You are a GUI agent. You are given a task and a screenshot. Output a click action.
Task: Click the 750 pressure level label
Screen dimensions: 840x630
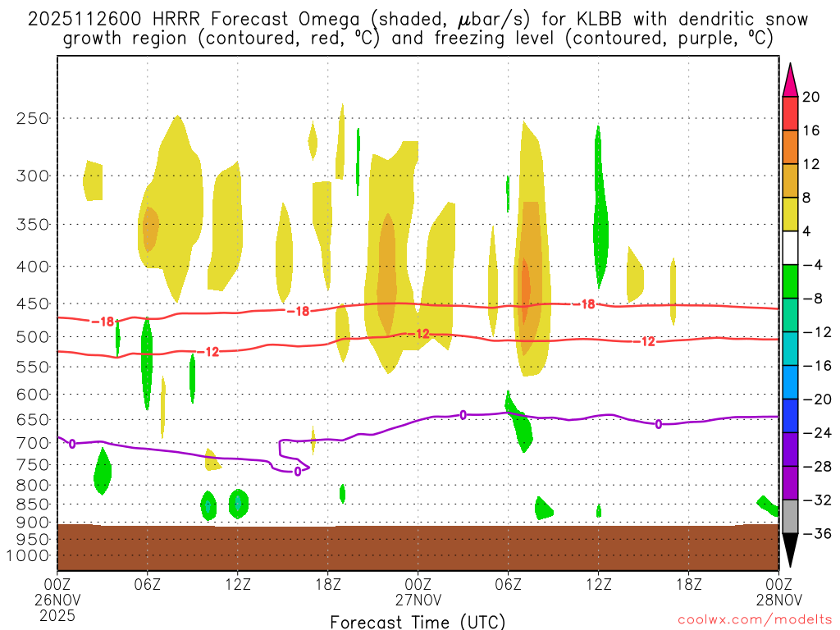click(x=33, y=465)
